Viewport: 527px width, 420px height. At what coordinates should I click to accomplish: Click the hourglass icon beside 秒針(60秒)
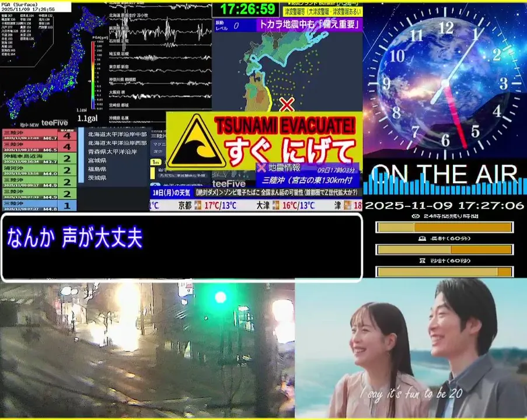pyautogui.click(x=423, y=260)
